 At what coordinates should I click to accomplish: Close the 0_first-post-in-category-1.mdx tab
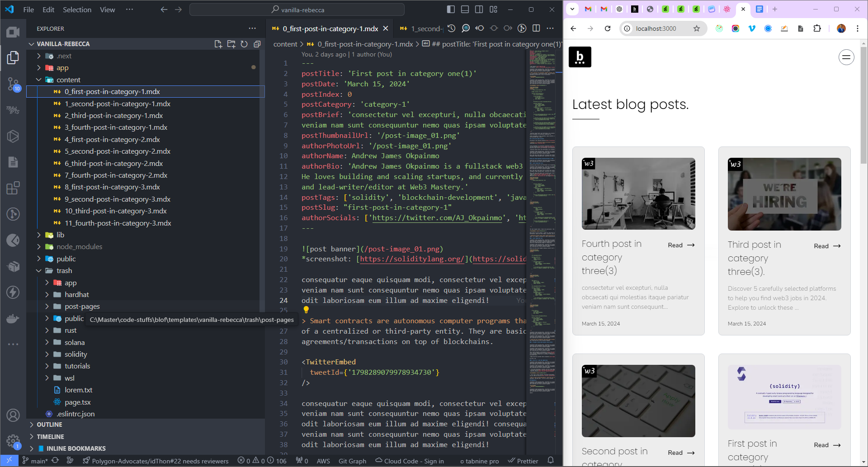tap(386, 28)
